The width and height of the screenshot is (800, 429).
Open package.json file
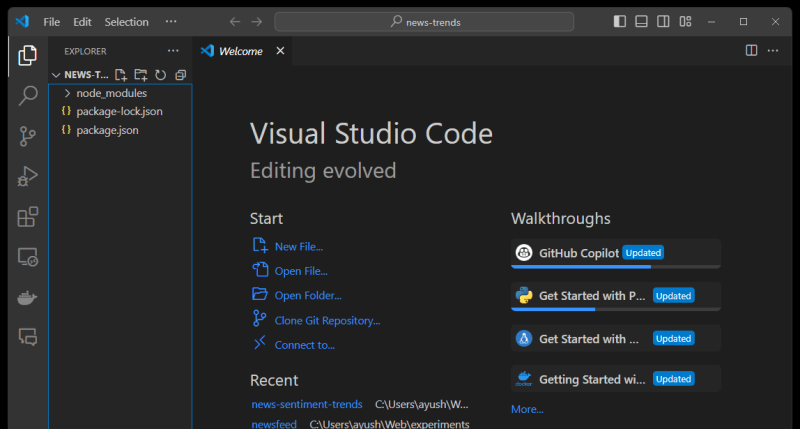120,130
